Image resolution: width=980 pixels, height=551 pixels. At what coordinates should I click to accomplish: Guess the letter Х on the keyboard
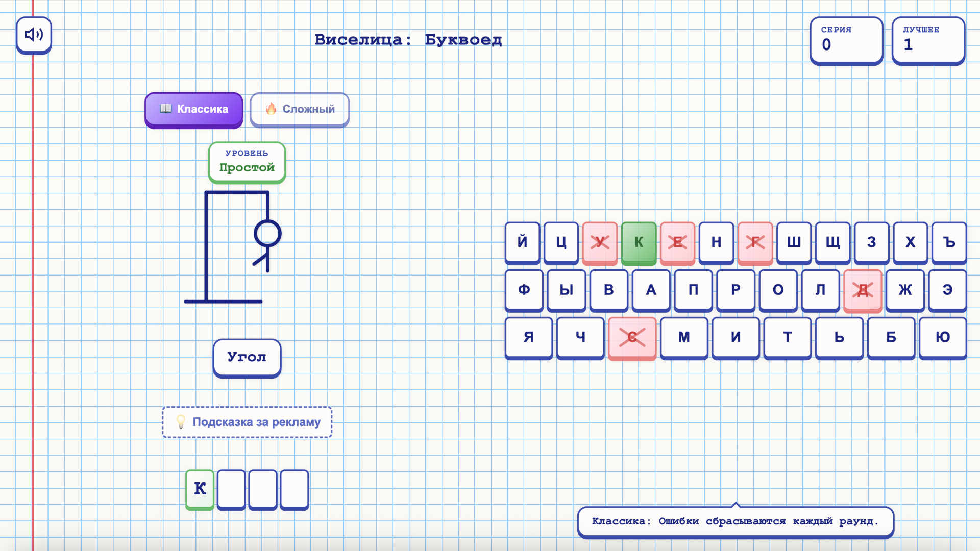point(911,242)
